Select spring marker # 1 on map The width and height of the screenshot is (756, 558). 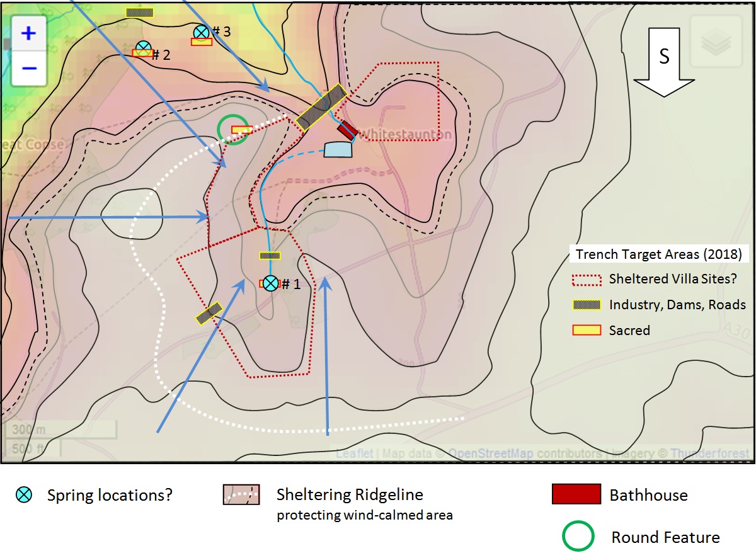pyautogui.click(x=270, y=283)
